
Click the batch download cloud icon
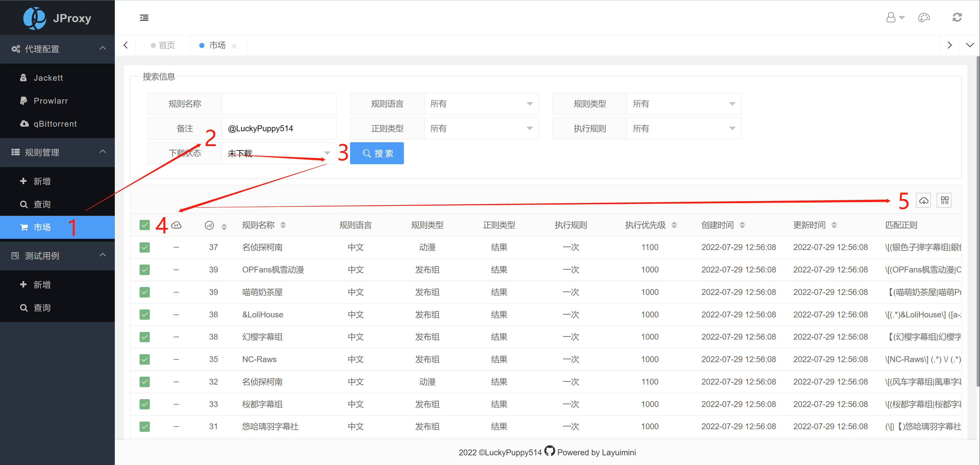tap(923, 201)
